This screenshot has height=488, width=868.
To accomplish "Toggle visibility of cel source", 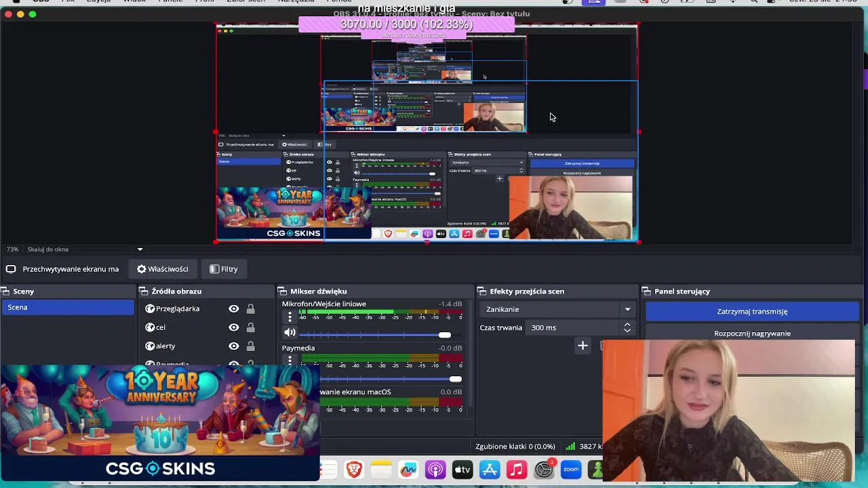I will (234, 327).
